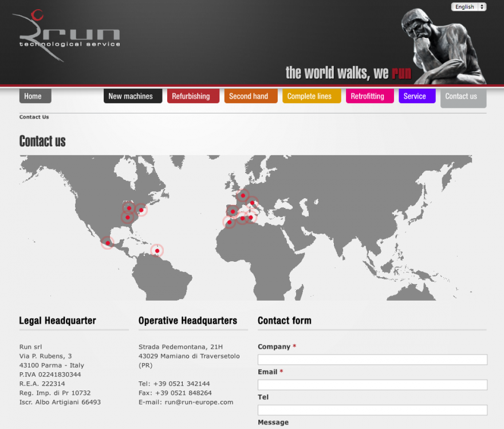Viewport: 504px width, 429px height.
Task: Select the Spain map marker
Action: click(x=233, y=211)
